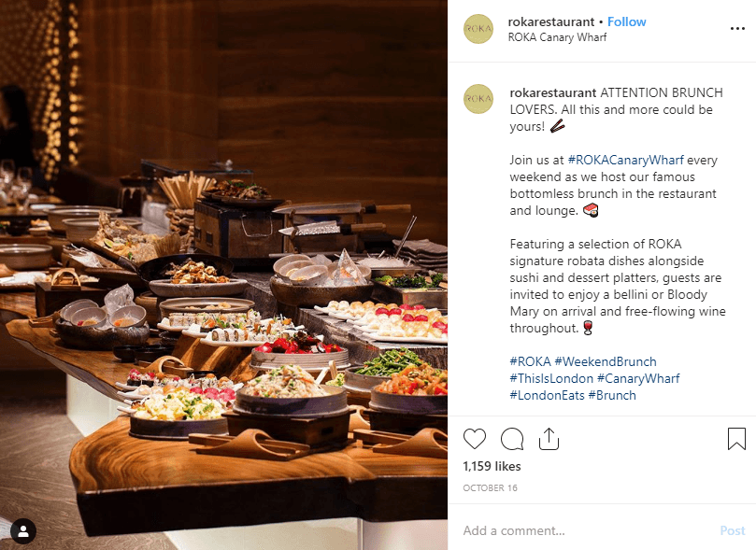Follow the rokarestaurant account
756x550 pixels.
pyautogui.click(x=626, y=21)
